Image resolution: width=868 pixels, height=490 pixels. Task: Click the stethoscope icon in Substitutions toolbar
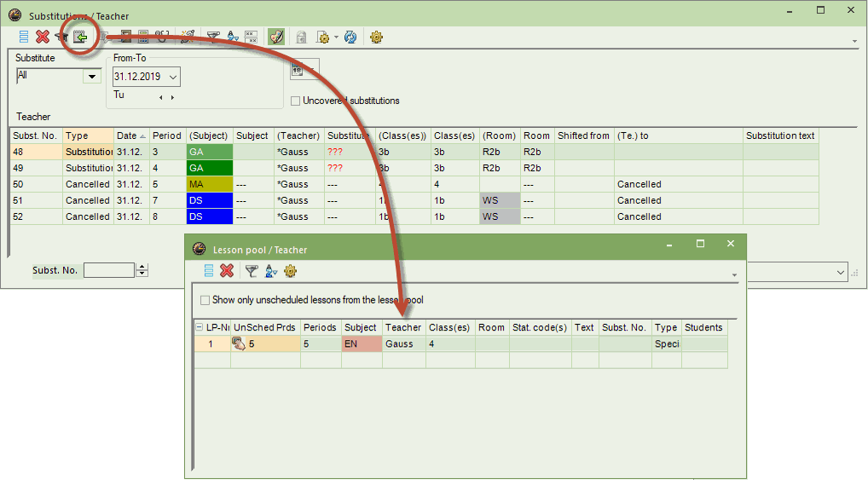(x=162, y=37)
